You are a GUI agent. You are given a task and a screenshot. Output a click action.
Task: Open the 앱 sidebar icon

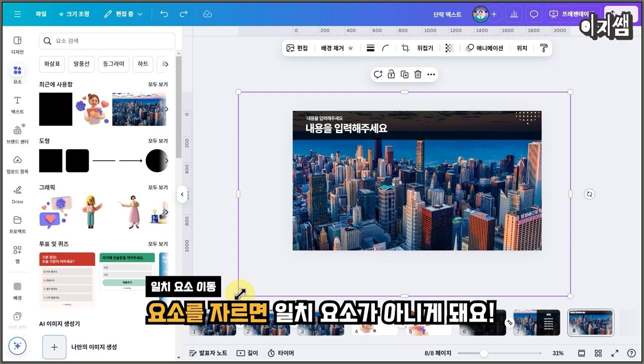pyautogui.click(x=17, y=253)
